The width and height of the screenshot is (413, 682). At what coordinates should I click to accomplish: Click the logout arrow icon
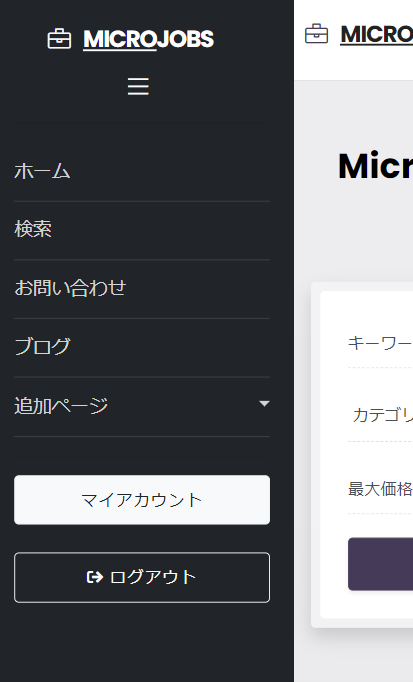(x=95, y=577)
